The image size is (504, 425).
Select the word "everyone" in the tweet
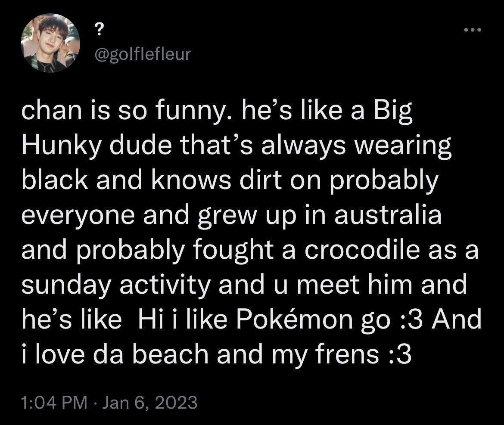pyautogui.click(x=78, y=216)
